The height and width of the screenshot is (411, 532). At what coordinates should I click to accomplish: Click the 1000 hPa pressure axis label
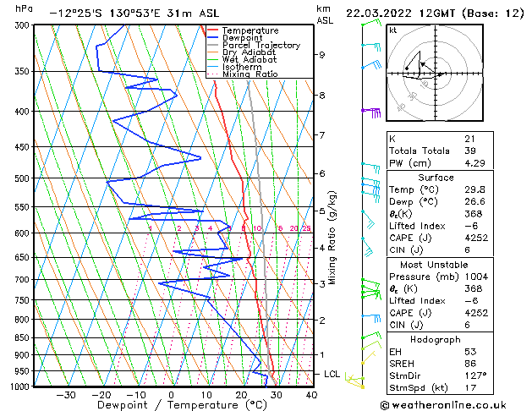pyautogui.click(x=19, y=386)
